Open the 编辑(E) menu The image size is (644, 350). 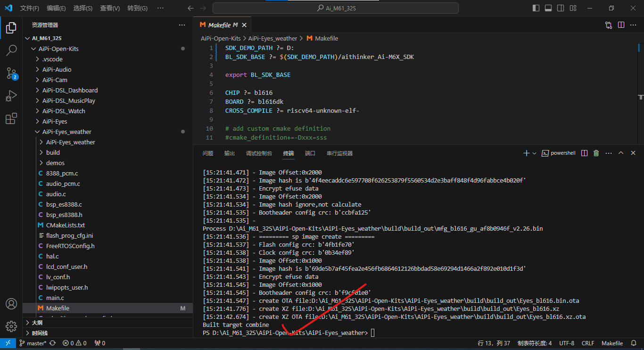click(56, 8)
